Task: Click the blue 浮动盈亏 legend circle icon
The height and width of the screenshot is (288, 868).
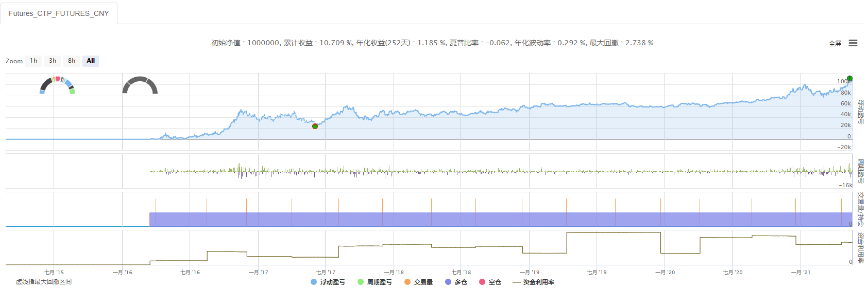Action: [x=314, y=282]
